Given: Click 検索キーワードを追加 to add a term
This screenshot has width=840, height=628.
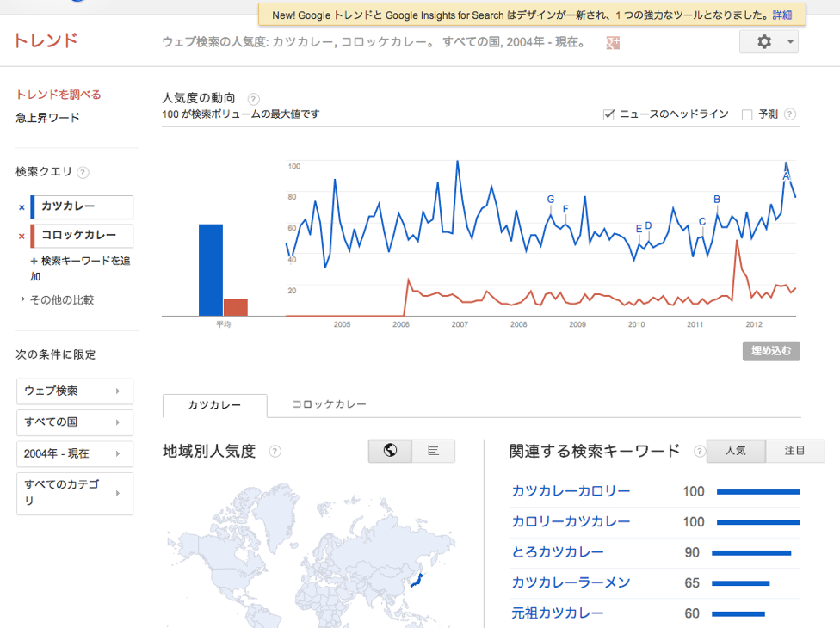Looking at the screenshot, I should tap(80, 268).
